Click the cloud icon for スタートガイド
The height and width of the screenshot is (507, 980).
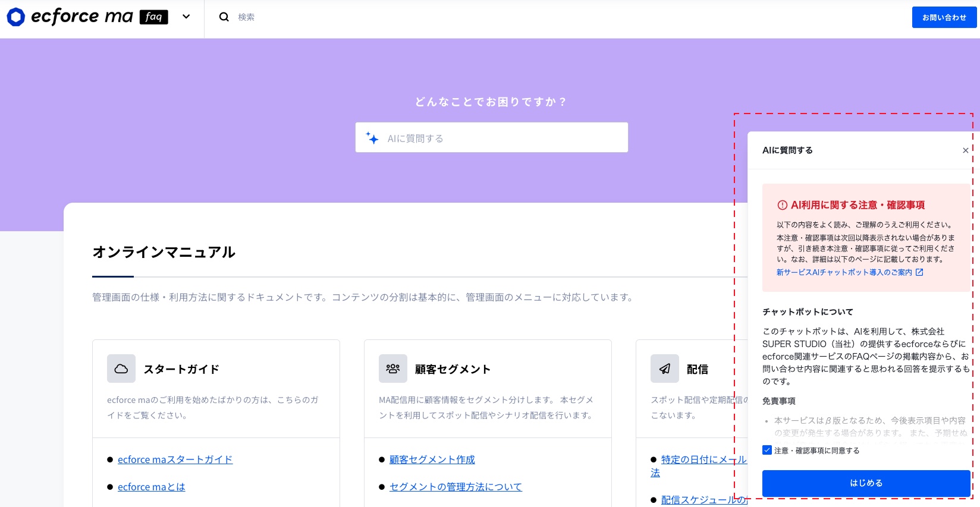(121, 369)
